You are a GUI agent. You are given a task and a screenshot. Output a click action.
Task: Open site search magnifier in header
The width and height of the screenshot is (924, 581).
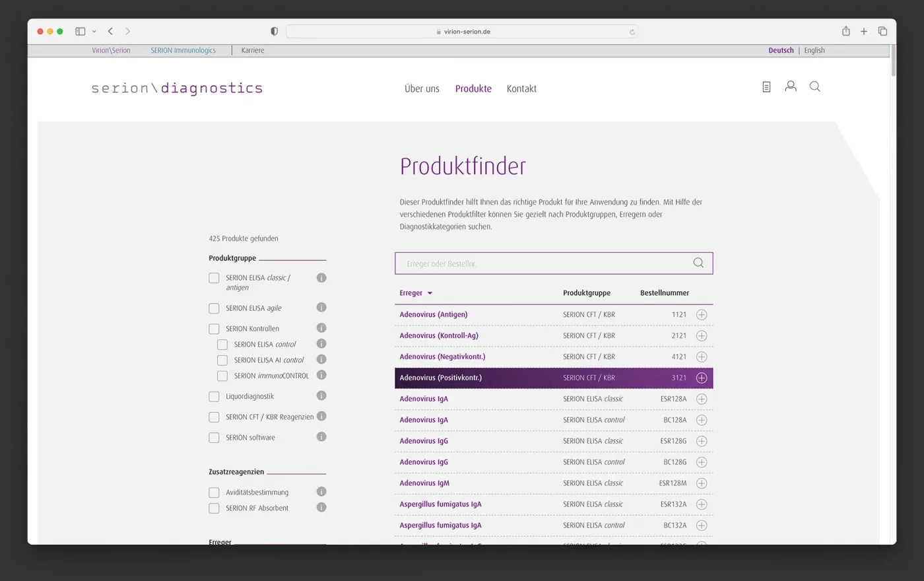(815, 86)
